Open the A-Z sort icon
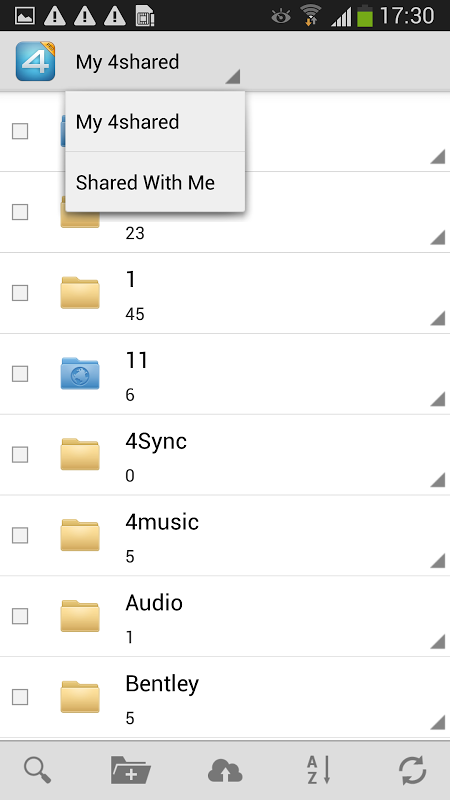Image resolution: width=450 pixels, height=800 pixels. [x=319, y=770]
